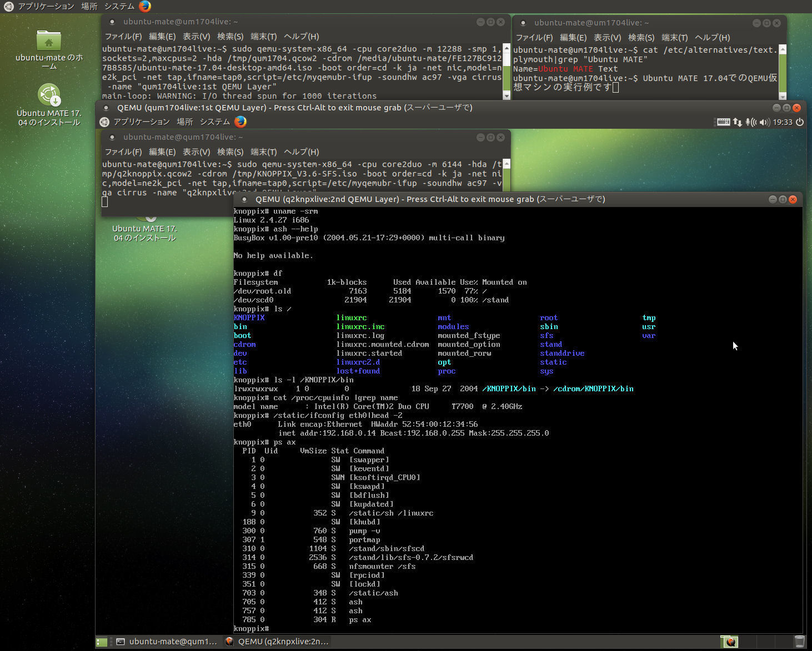
Task: Open ヘルプ(H) menu in the qum1704live terminal
Action: [x=302, y=152]
